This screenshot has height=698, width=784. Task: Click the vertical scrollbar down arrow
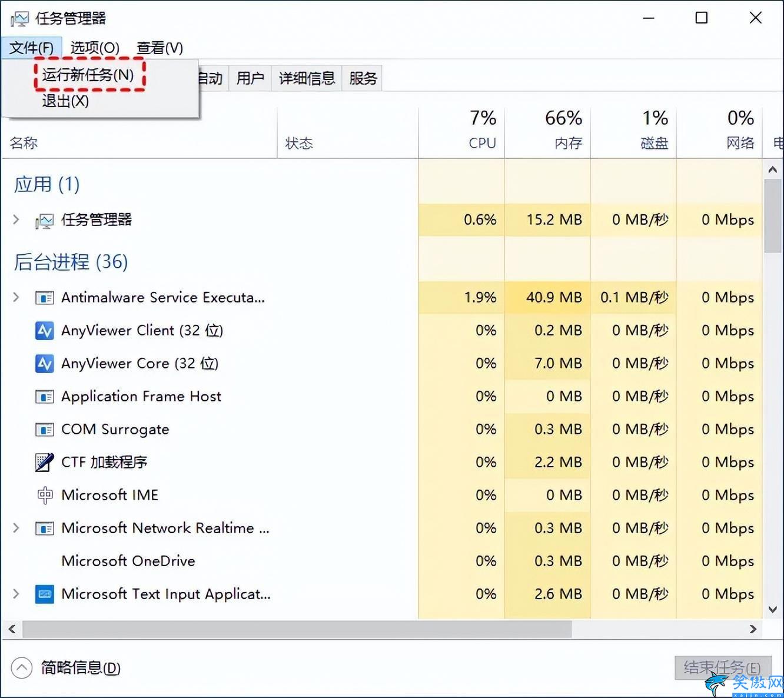pyautogui.click(x=773, y=610)
